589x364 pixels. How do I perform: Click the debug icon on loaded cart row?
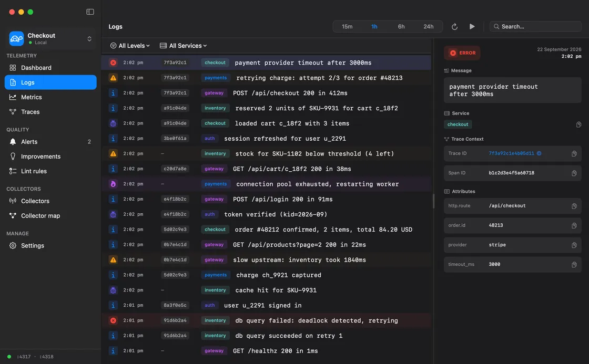113,123
